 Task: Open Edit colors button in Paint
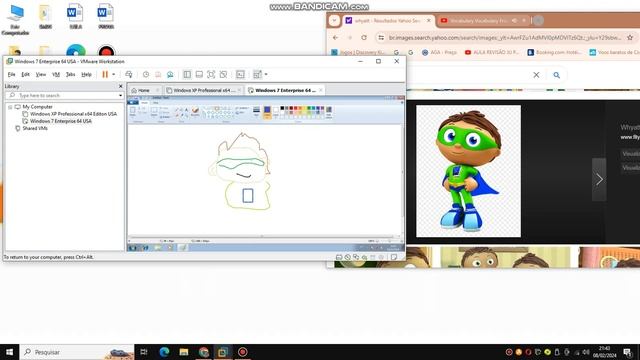click(x=329, y=111)
